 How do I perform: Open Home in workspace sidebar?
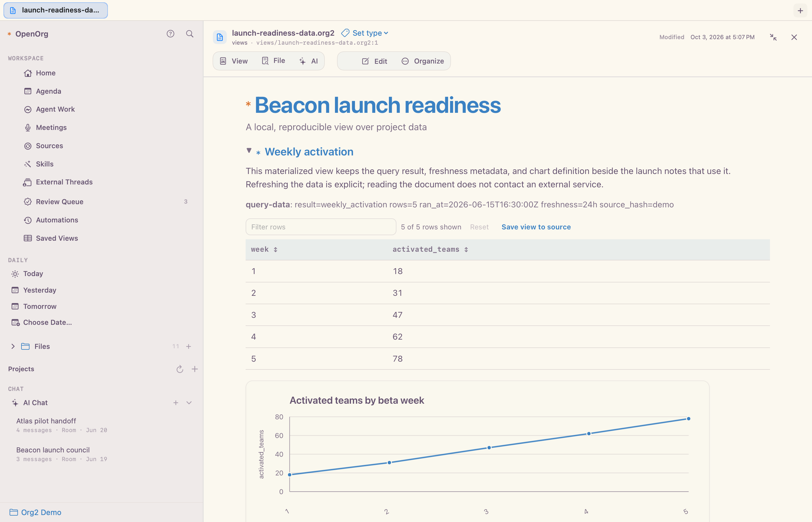[40, 73]
